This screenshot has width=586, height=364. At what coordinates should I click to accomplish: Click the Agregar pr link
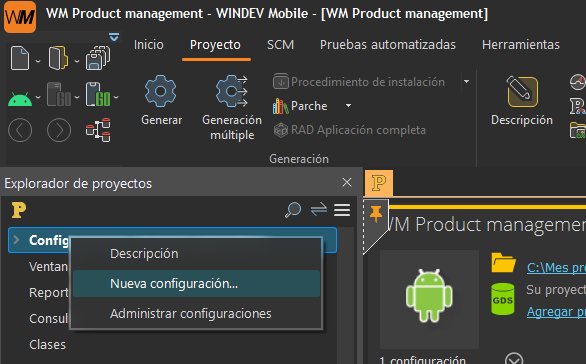click(556, 312)
